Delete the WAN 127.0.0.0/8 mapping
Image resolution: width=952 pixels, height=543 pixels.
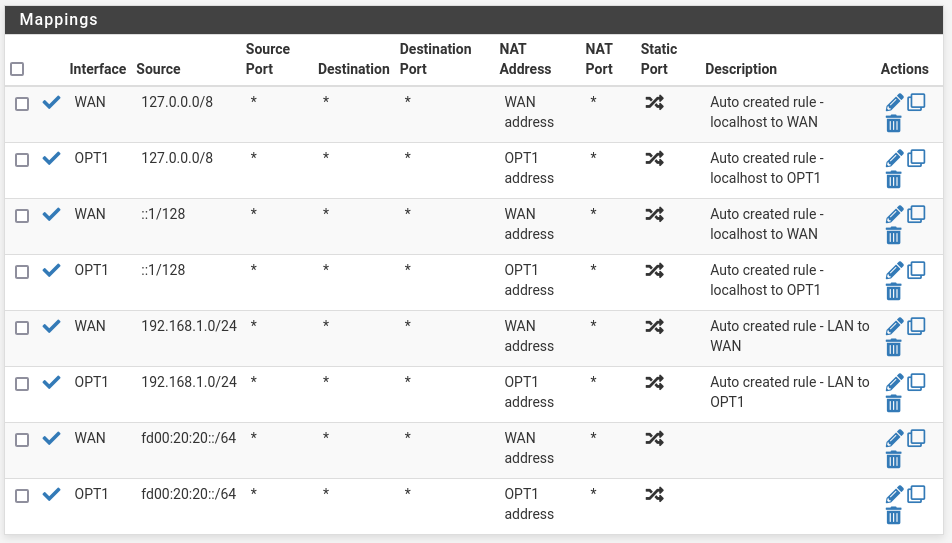tap(893, 124)
